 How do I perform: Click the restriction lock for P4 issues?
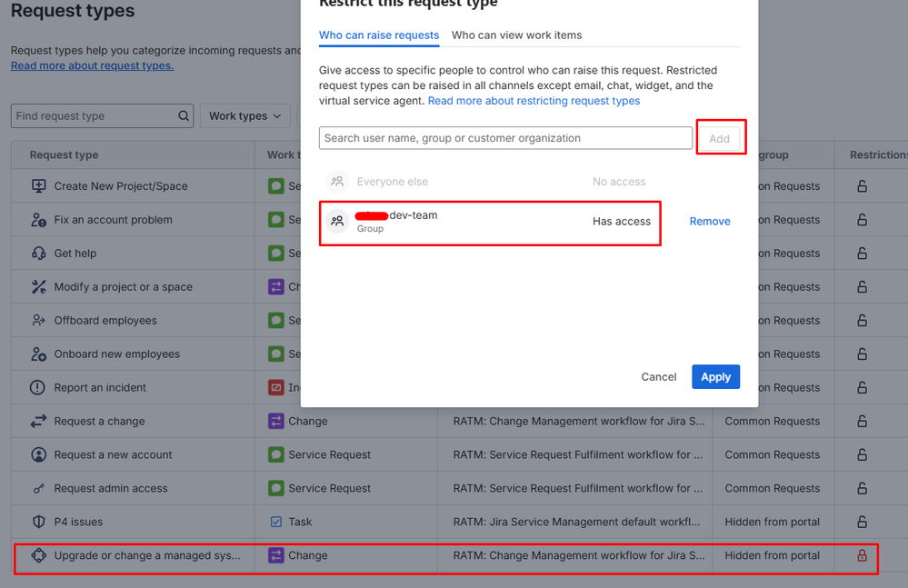point(862,522)
